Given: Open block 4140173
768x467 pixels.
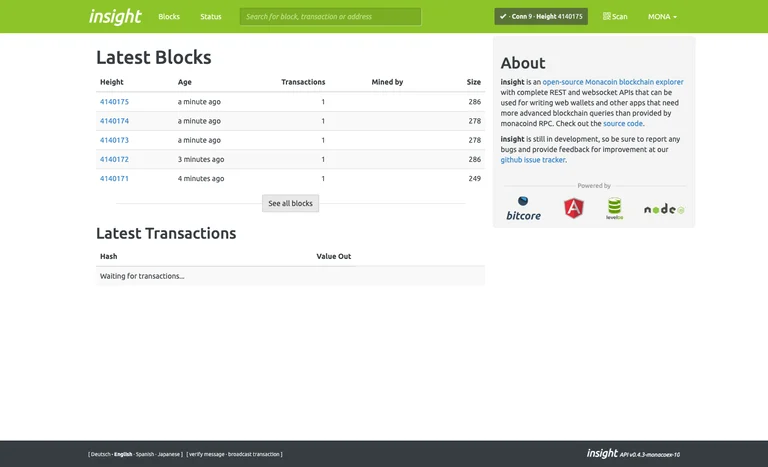Looking at the screenshot, I should pyautogui.click(x=114, y=140).
